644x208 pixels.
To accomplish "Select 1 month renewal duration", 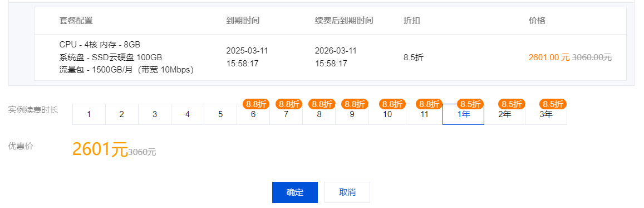I will (x=89, y=114).
